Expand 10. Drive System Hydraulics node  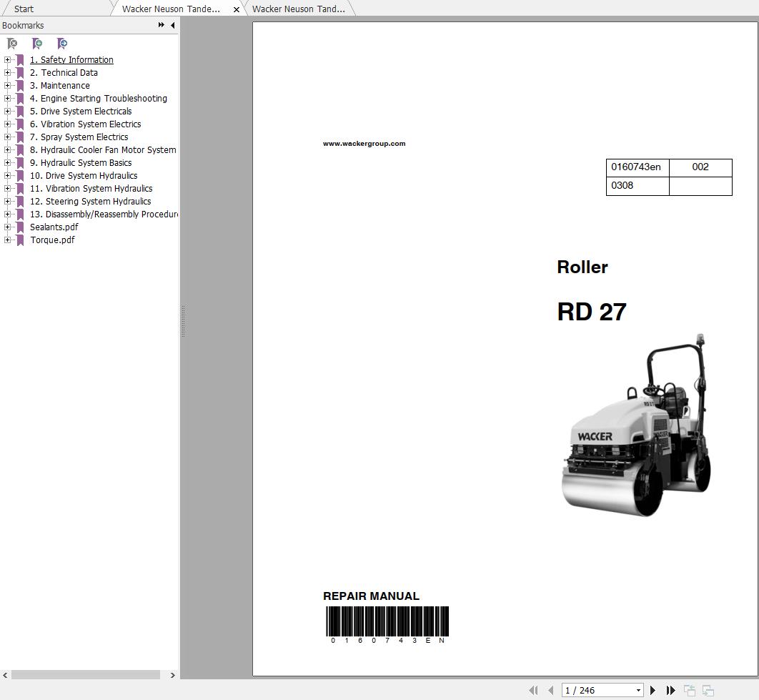point(7,175)
